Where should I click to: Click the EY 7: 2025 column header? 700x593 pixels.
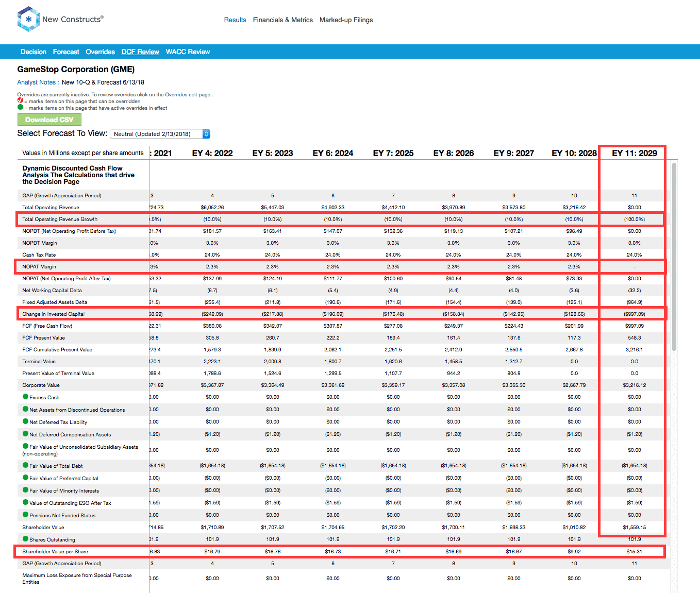pos(393,153)
